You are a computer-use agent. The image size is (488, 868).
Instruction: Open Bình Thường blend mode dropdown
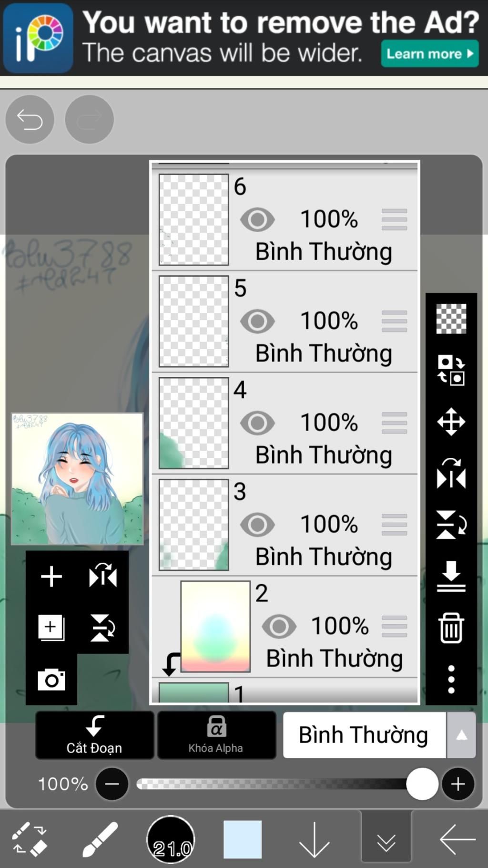[379, 735]
